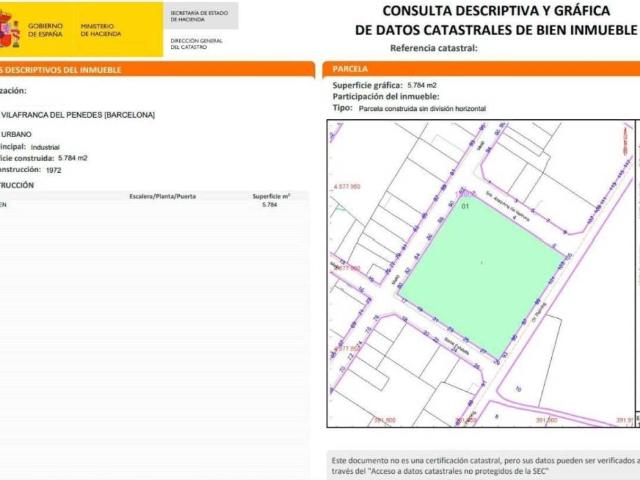Click the 'GOBIERNO DE ESPAÑA' text
The image size is (640, 480).
45,30
